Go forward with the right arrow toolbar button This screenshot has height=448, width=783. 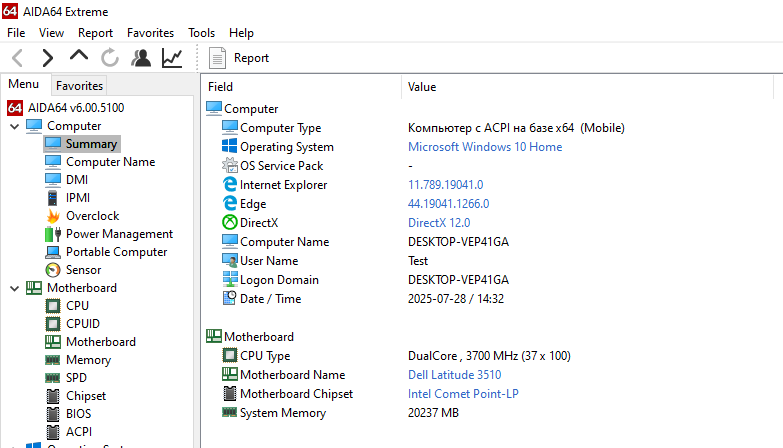47,58
